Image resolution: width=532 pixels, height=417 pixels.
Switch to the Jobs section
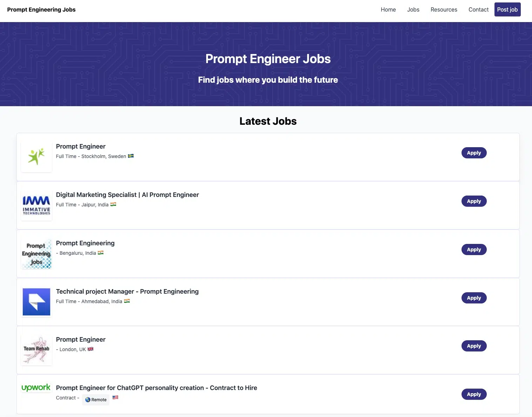click(413, 9)
